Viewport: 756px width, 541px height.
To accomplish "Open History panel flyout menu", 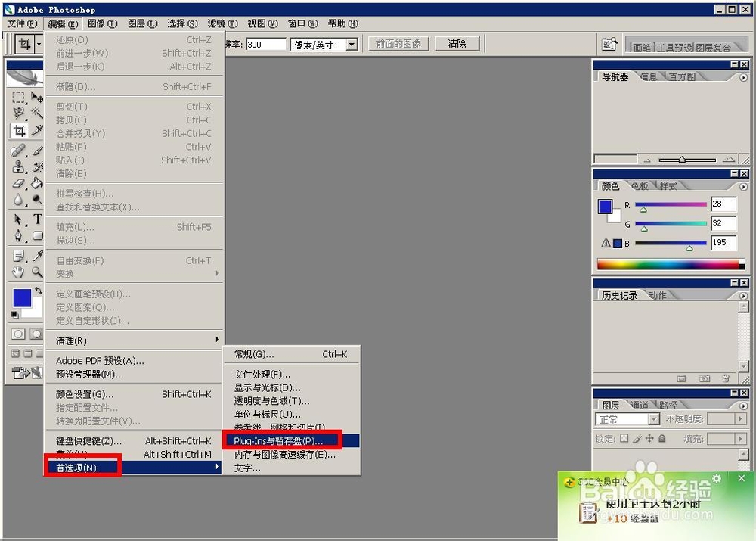I will pos(743,295).
